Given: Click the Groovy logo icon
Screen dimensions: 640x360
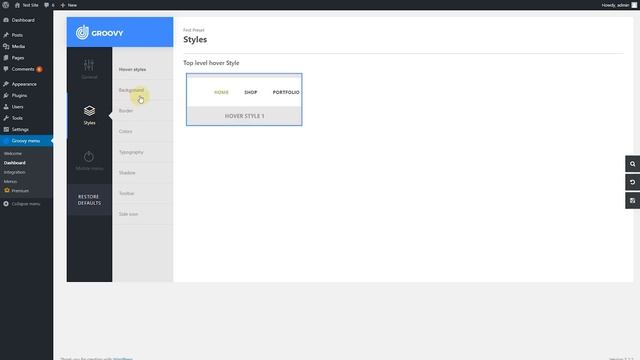Looking at the screenshot, I should click(82, 33).
